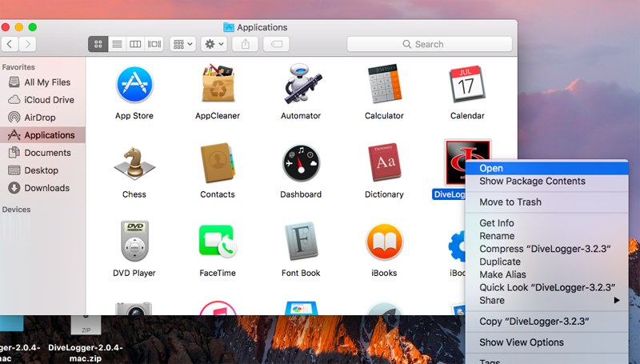Select DiveLogger-2.0.4-mac.zip on the desktop
The height and width of the screenshot is (364, 640).
click(86, 338)
